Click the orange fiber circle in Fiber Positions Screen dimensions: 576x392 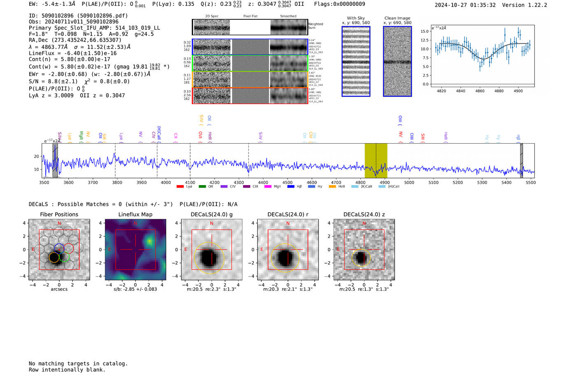tap(54, 257)
